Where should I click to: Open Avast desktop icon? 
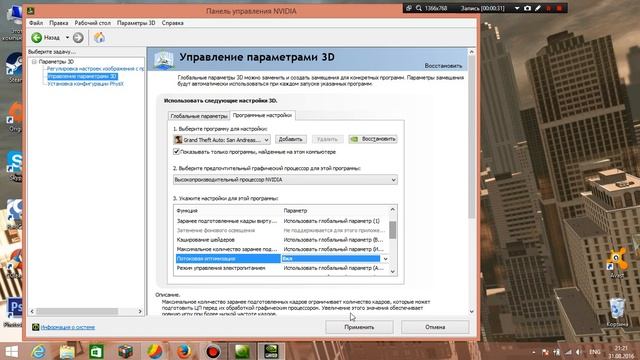(617, 263)
